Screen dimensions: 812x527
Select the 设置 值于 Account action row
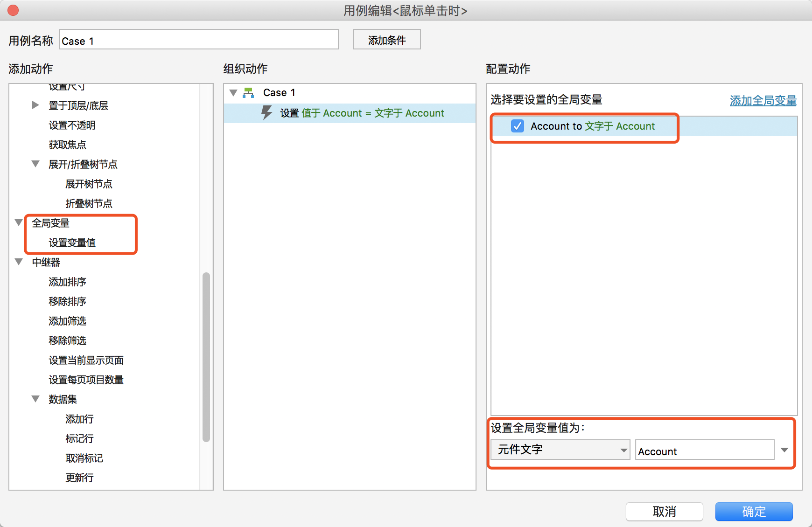click(x=350, y=113)
